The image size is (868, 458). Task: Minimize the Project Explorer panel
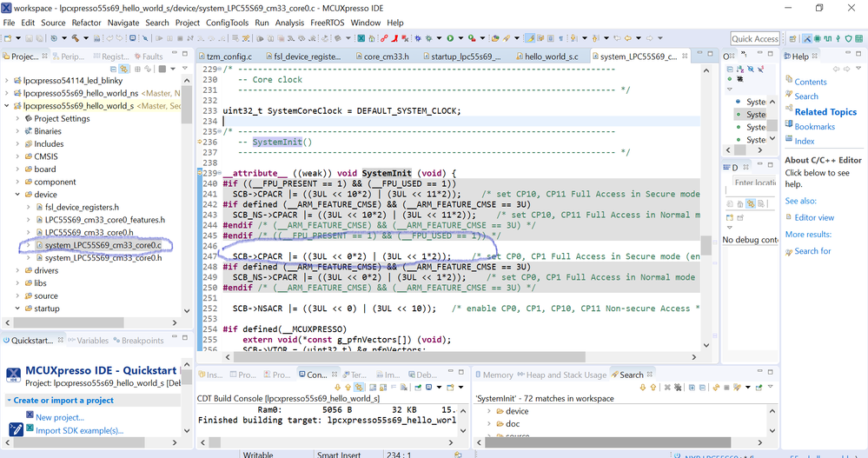[x=175, y=53]
